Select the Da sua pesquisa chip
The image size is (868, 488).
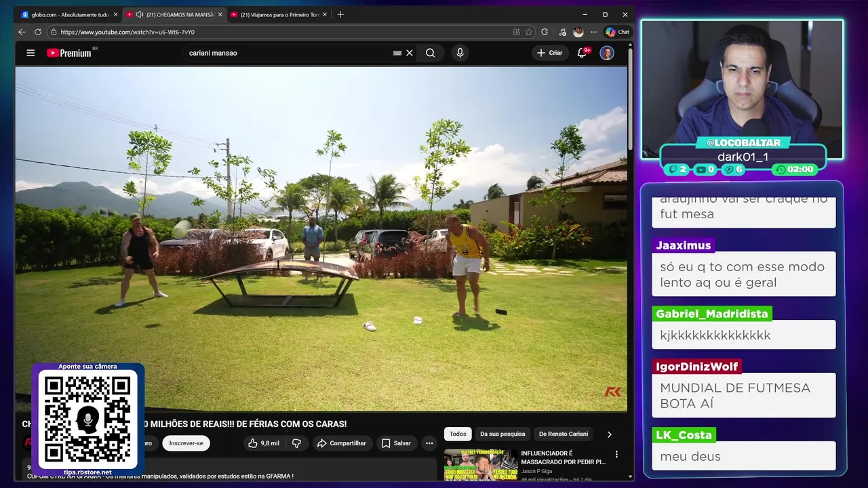pyautogui.click(x=502, y=434)
